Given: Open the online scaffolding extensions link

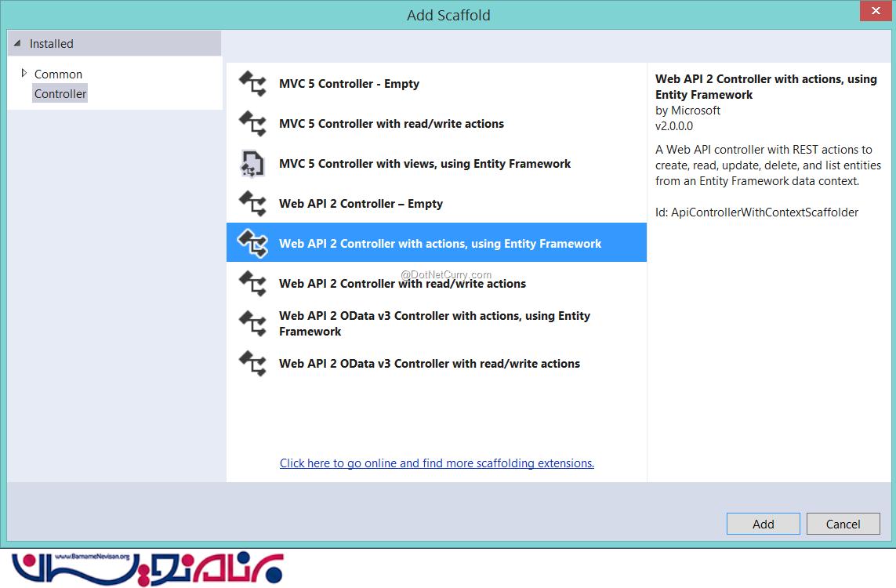Looking at the screenshot, I should coord(437,463).
